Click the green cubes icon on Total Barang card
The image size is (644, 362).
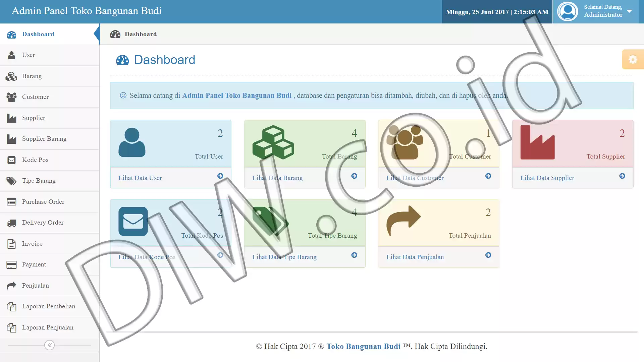(x=273, y=142)
